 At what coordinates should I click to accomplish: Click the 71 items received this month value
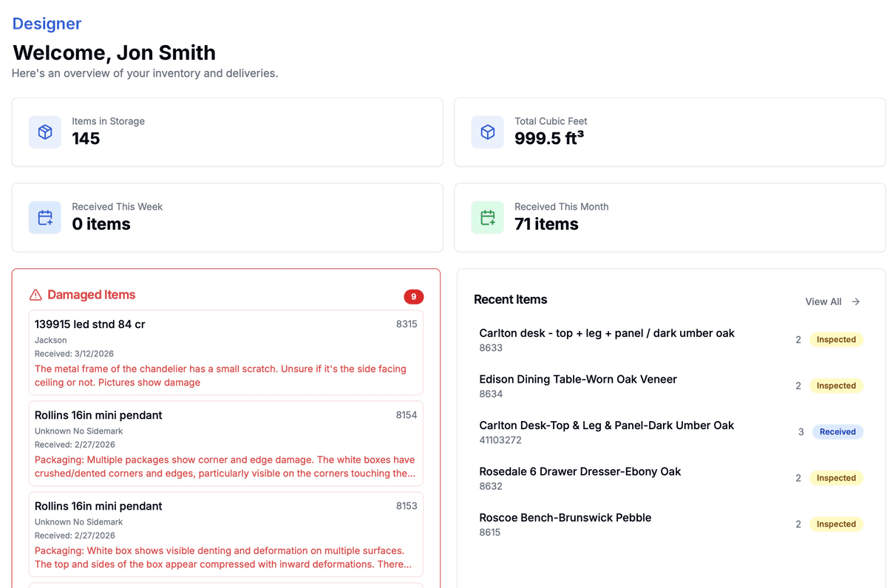click(546, 225)
